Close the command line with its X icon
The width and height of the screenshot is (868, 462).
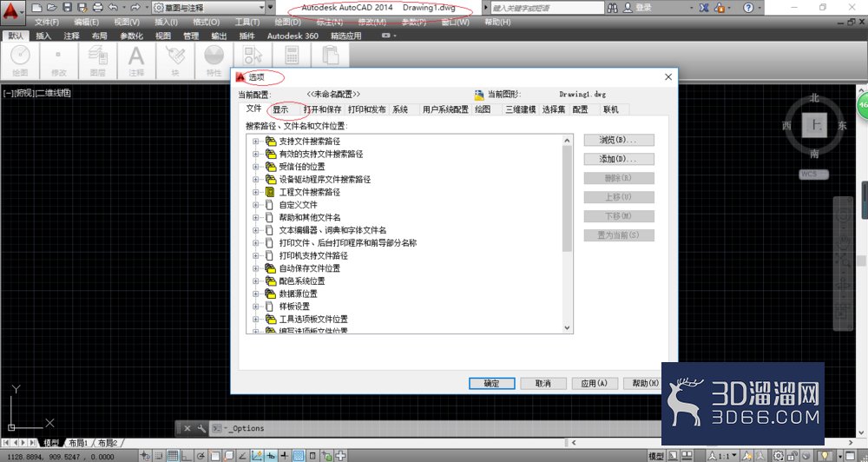(187, 428)
